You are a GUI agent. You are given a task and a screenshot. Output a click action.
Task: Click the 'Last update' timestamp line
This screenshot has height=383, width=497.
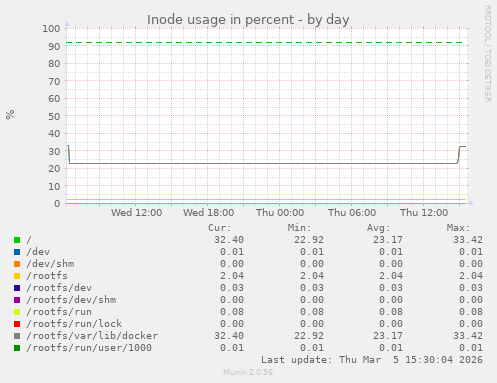tap(372, 360)
